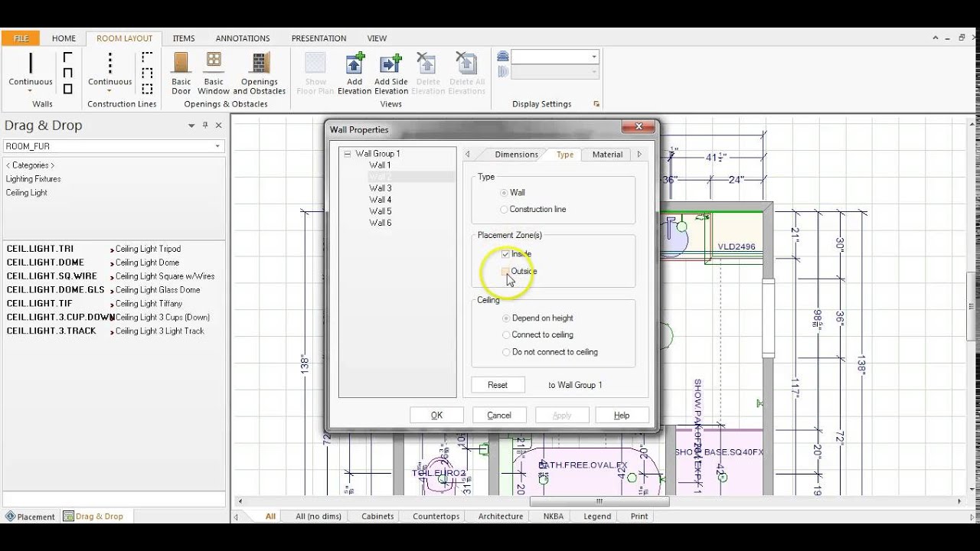Select Connect to ceiling option
This screenshot has height=551, width=980.
coord(505,335)
